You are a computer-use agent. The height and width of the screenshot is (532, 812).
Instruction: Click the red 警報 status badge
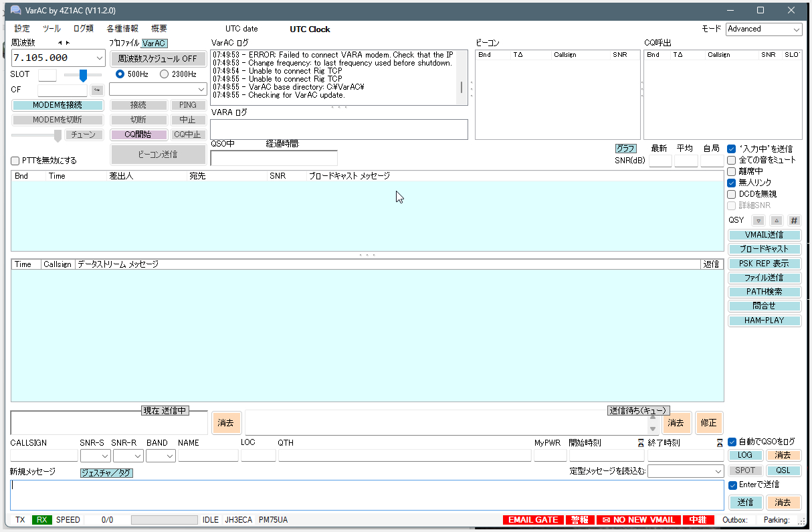(579, 520)
